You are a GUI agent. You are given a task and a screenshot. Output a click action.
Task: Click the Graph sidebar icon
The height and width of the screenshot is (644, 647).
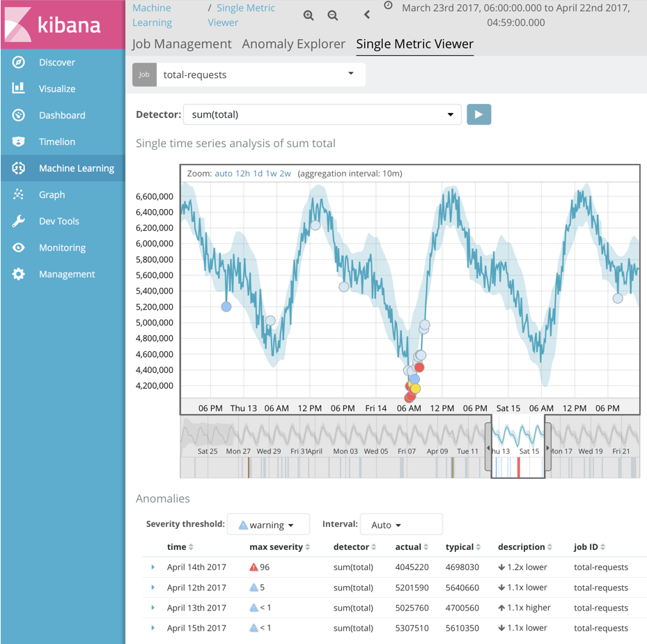(19, 195)
